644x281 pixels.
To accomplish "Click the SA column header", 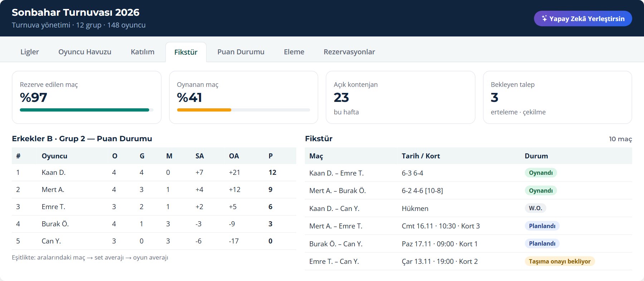I will (200, 156).
